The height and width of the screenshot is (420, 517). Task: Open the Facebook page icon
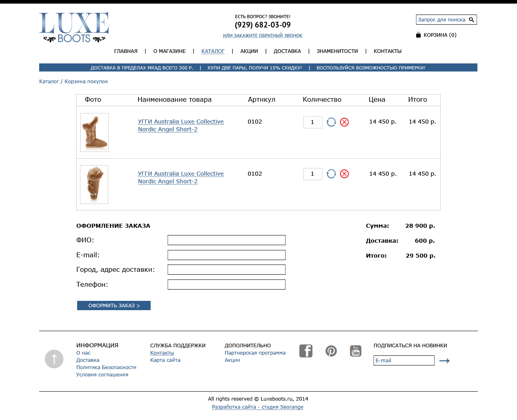[306, 351]
